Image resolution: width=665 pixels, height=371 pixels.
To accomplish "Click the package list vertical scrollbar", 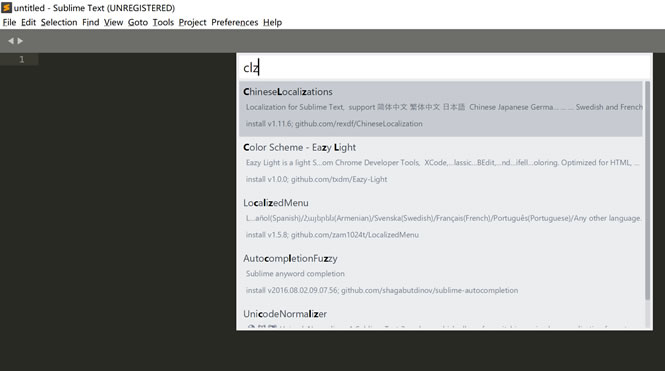I will point(647,191).
